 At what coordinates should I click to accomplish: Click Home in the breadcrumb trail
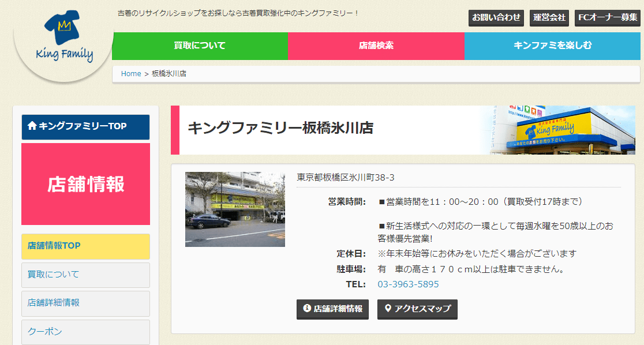coord(131,73)
